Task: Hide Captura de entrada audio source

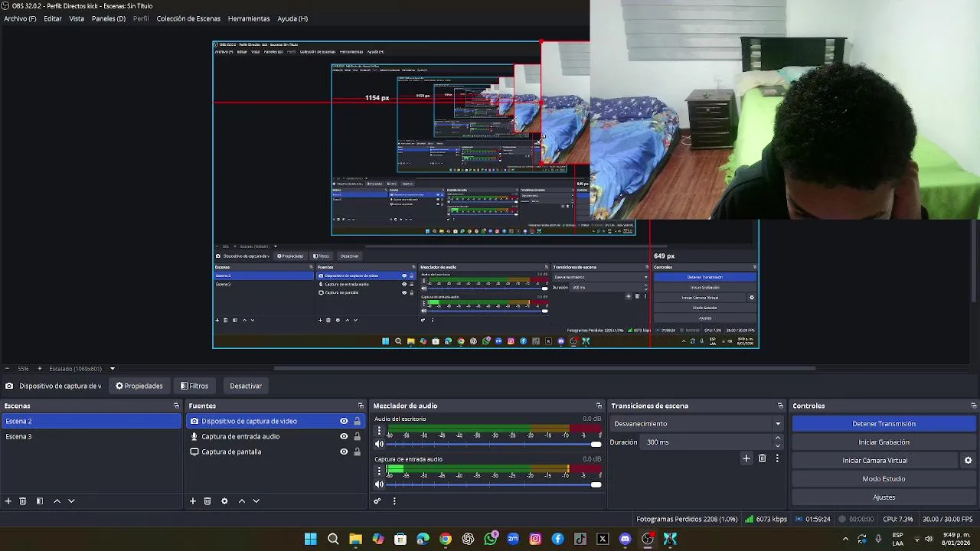Action: [x=344, y=436]
